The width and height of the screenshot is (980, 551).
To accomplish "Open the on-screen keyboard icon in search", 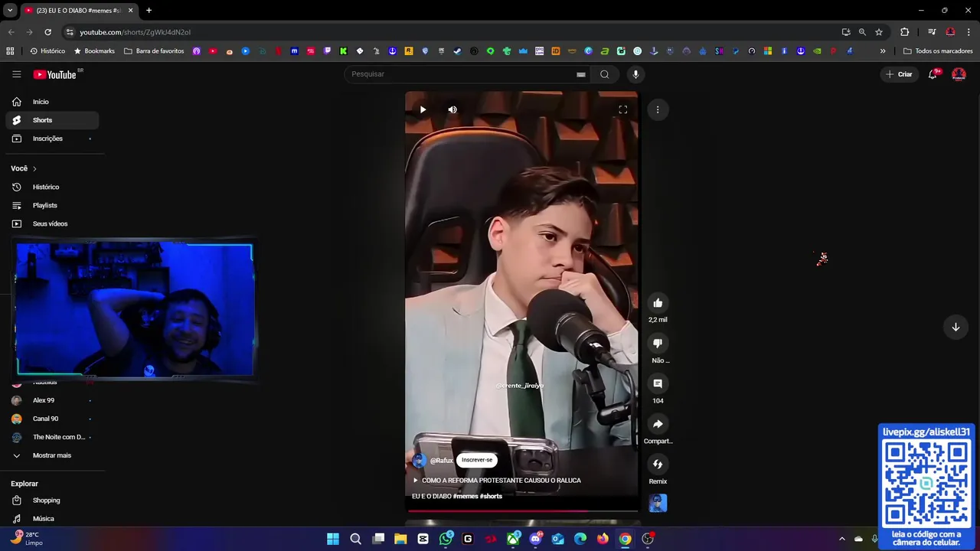I will [581, 74].
